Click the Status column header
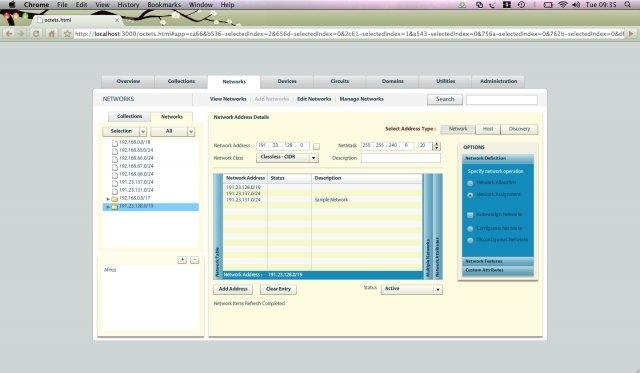640x373 pixels. 289,178
